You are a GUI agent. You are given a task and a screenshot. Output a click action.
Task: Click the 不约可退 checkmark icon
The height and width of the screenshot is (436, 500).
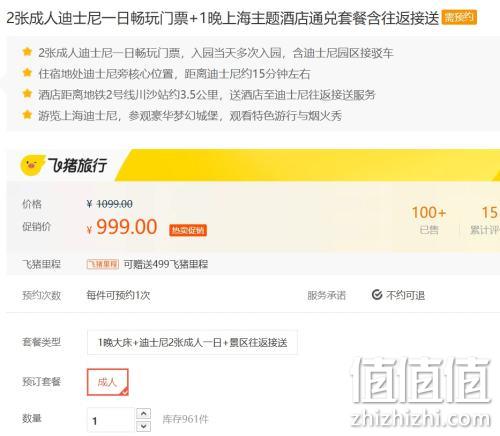[x=377, y=295]
